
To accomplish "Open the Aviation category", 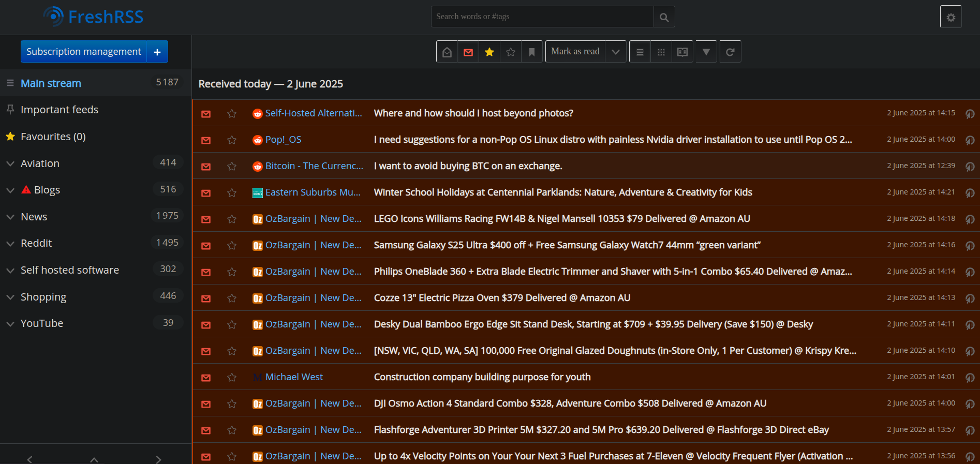I will pyautogui.click(x=40, y=163).
